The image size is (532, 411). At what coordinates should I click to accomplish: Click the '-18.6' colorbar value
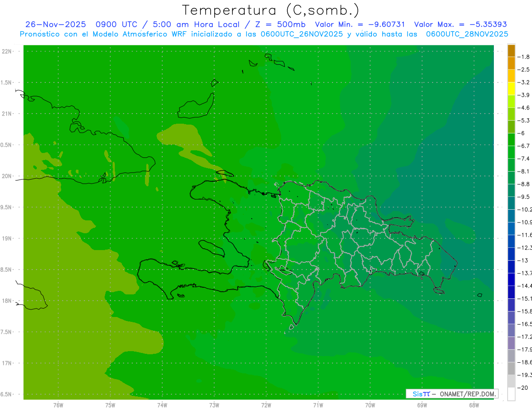525,362
